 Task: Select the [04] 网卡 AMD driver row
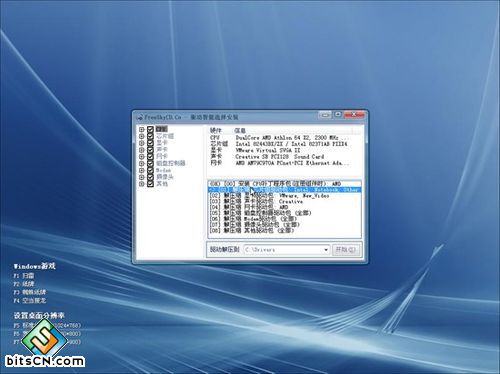284,207
